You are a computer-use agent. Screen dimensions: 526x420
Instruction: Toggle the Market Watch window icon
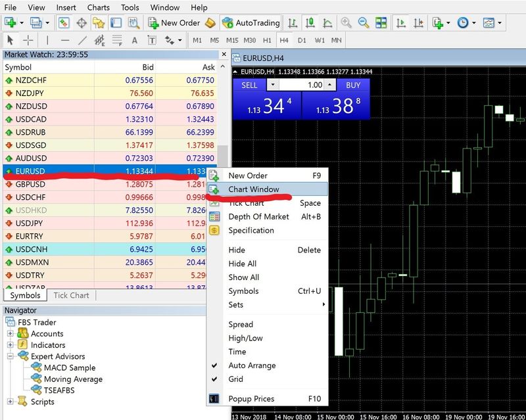tap(64, 22)
